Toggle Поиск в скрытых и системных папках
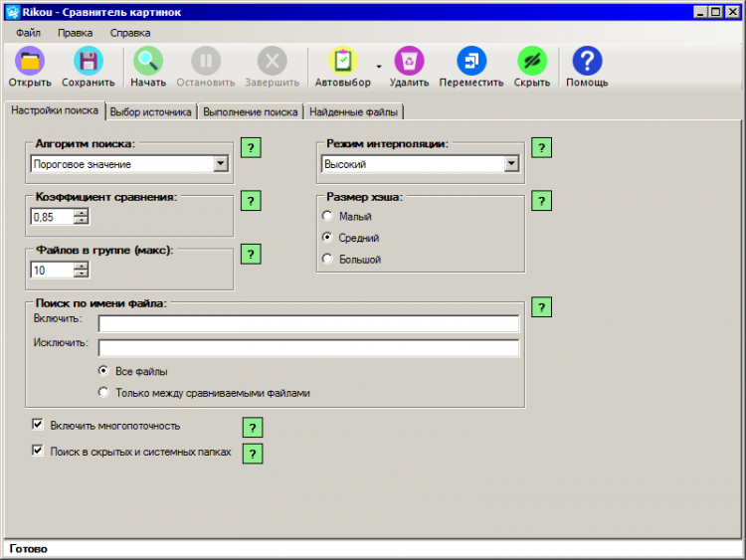746x560 pixels. pos(38,451)
